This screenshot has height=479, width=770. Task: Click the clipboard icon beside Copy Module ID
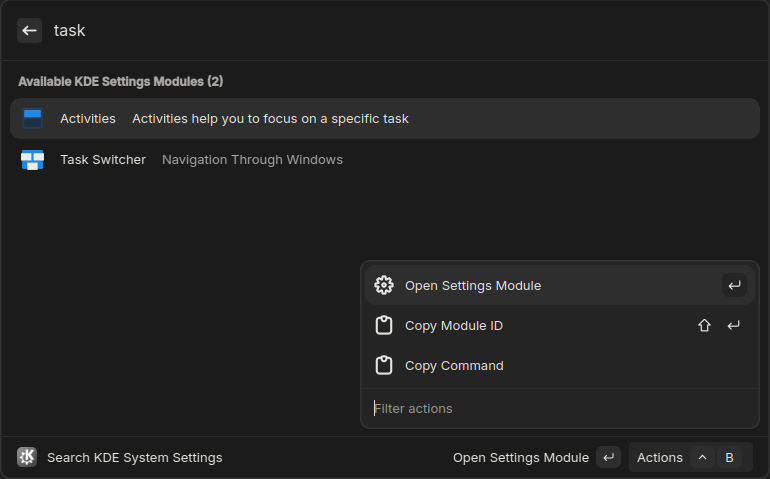[x=384, y=325]
